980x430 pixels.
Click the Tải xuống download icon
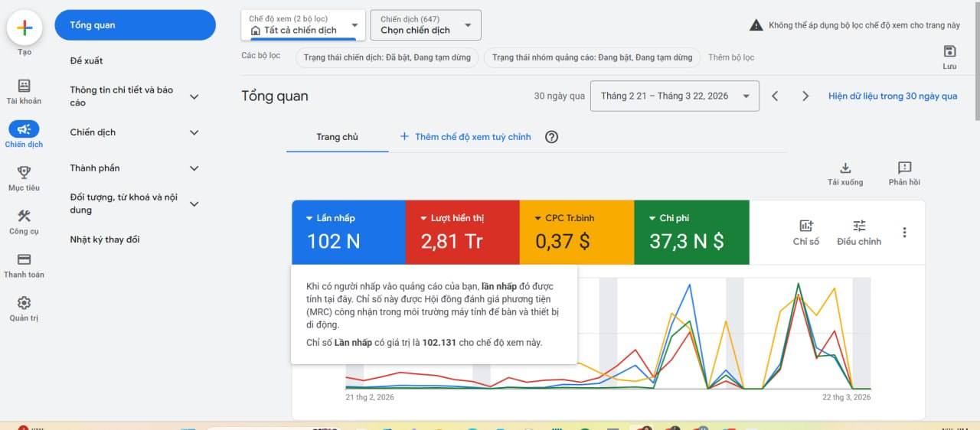coord(845,168)
